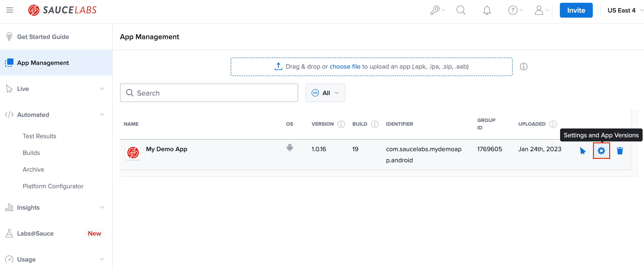Screen dimensions: 644x269
Task: Go to Test Results in sidebar
Action: (x=39, y=136)
